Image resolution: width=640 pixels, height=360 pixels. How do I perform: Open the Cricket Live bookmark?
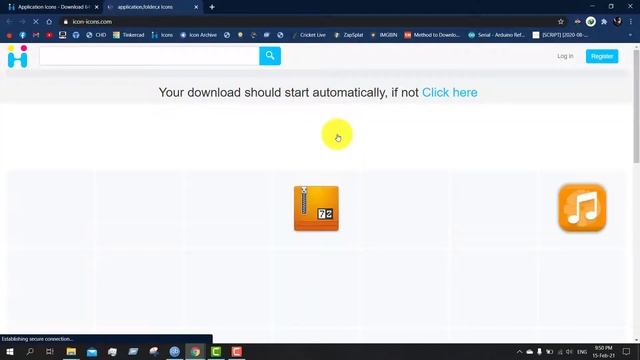(x=309, y=35)
